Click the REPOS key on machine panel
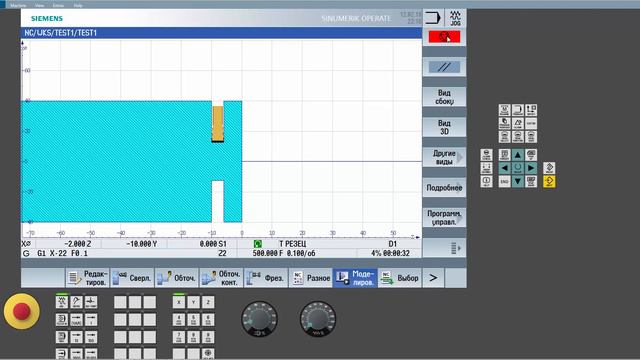 (76, 302)
